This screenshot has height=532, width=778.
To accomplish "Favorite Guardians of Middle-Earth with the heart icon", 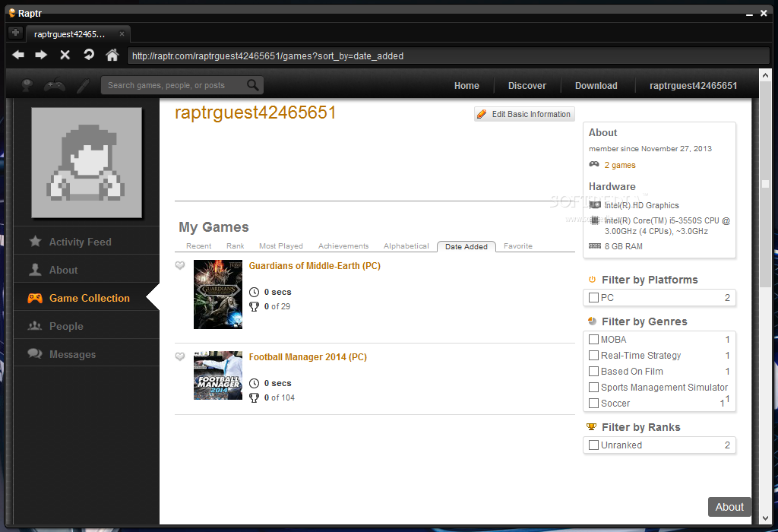I will [180, 265].
